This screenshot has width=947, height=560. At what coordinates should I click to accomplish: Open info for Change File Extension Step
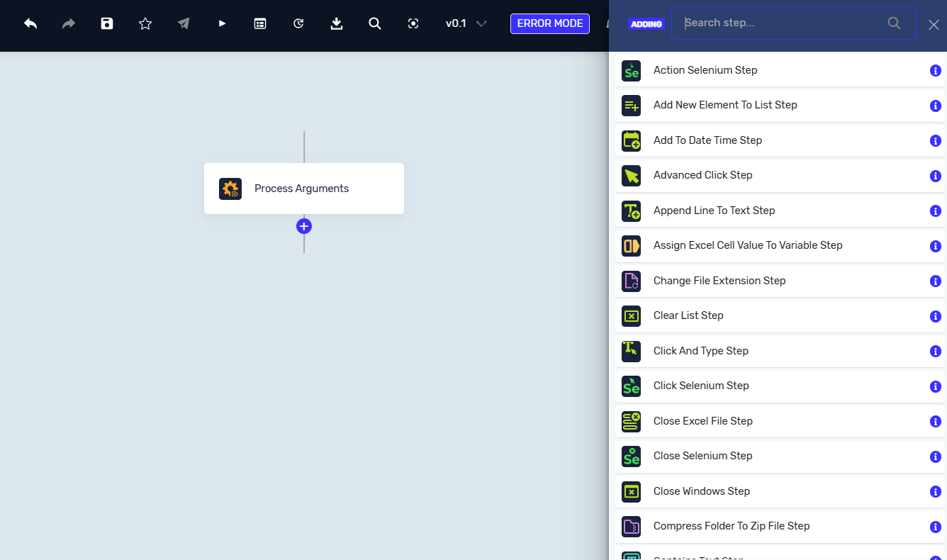click(x=935, y=281)
